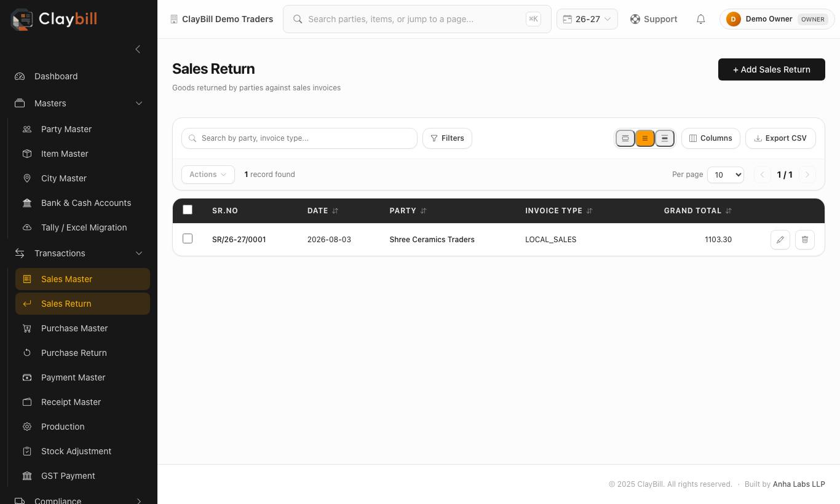Switch to the orange three-line row density

(645, 138)
